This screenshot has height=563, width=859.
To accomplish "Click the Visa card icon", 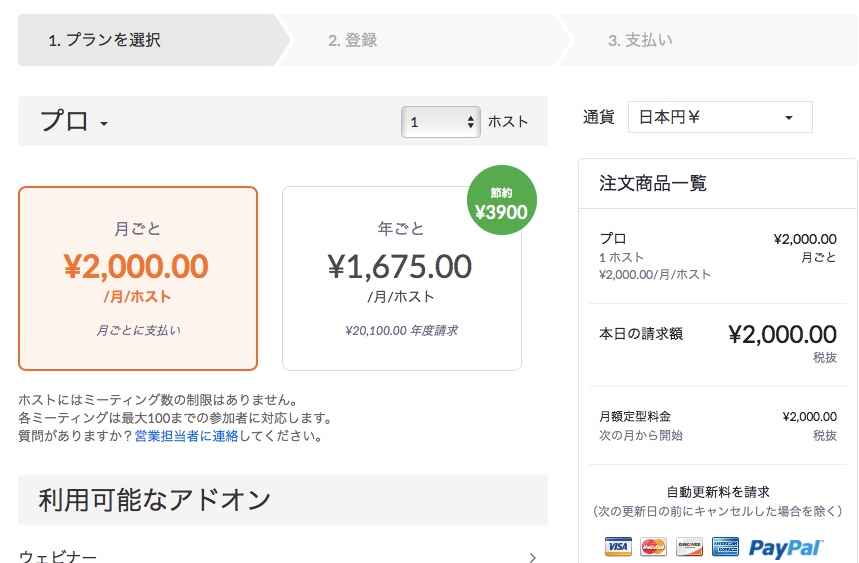I will (618, 547).
